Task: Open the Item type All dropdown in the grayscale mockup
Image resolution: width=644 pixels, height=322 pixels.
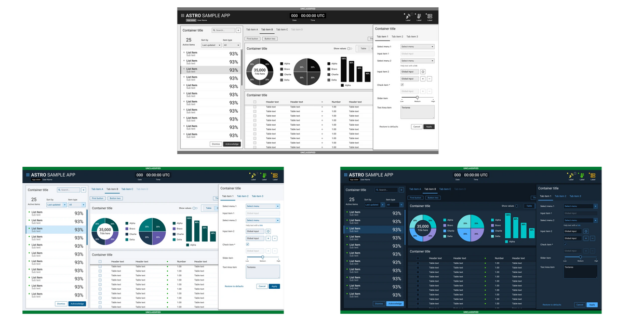Action: (x=231, y=45)
